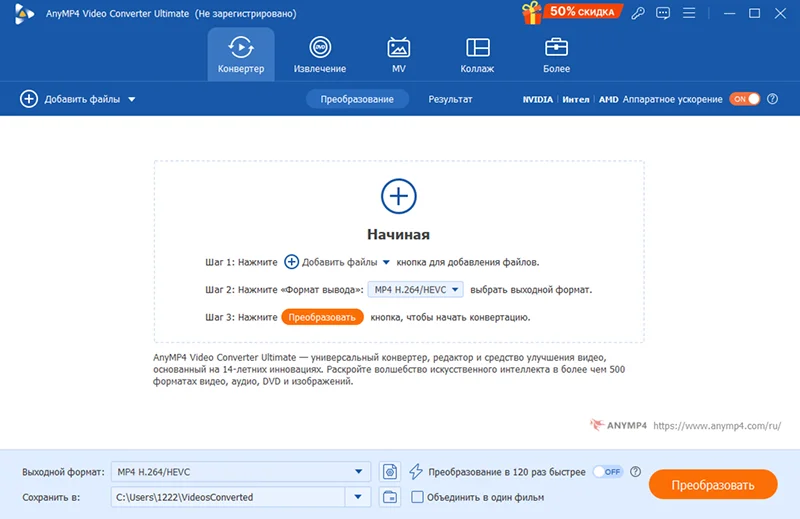Start conversion with main Преобразовать button
This screenshot has height=519, width=800.
(713, 484)
